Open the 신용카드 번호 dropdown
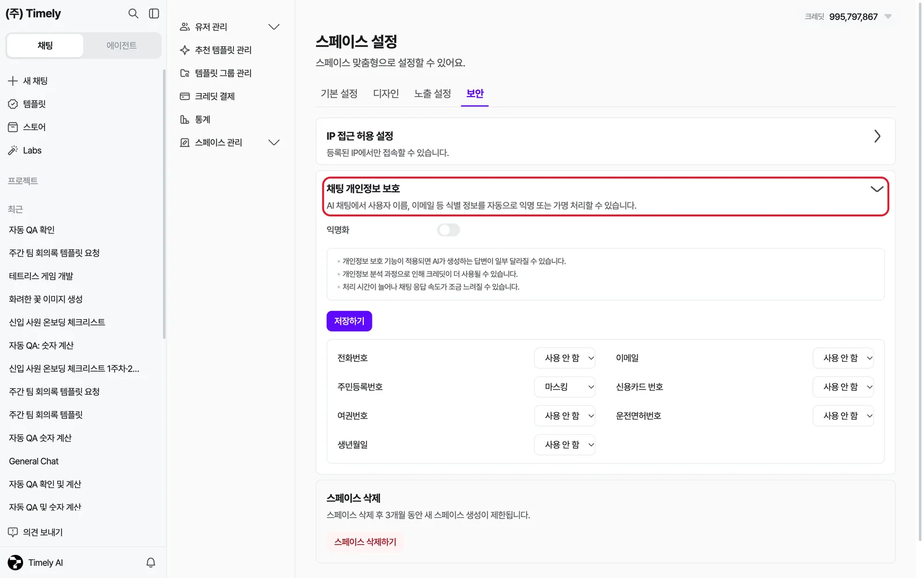Viewport: 924px width, 578px height. click(x=843, y=387)
